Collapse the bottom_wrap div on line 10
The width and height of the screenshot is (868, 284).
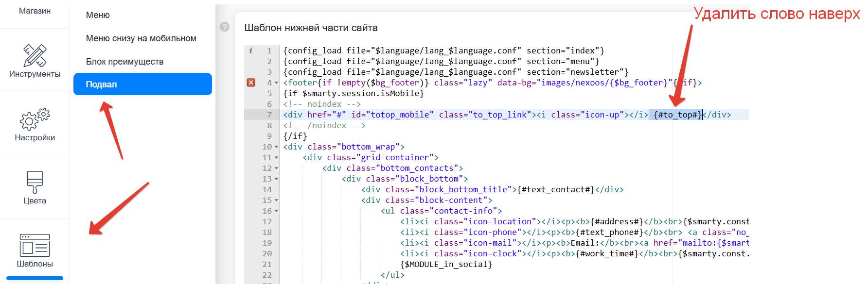click(x=277, y=147)
